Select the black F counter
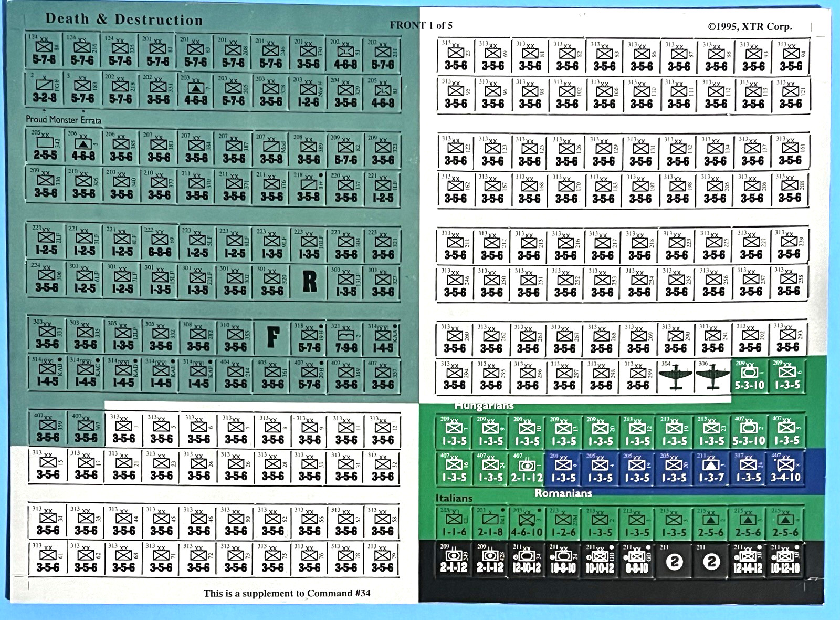The height and width of the screenshot is (620, 840). 272,337
